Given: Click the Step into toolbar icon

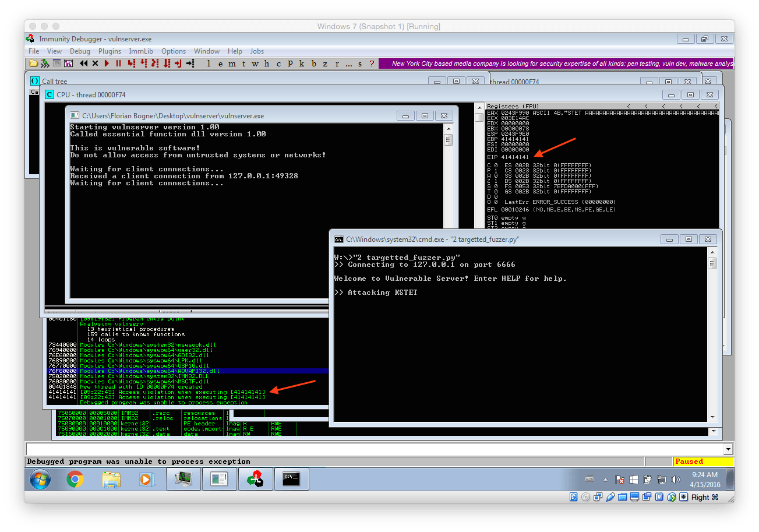Looking at the screenshot, I should [132, 63].
